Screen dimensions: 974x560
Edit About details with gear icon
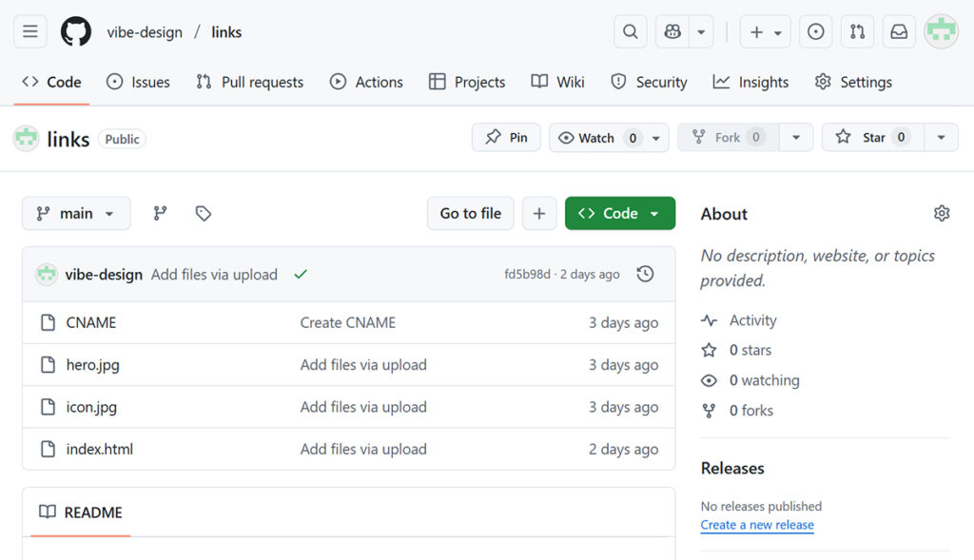coord(941,214)
